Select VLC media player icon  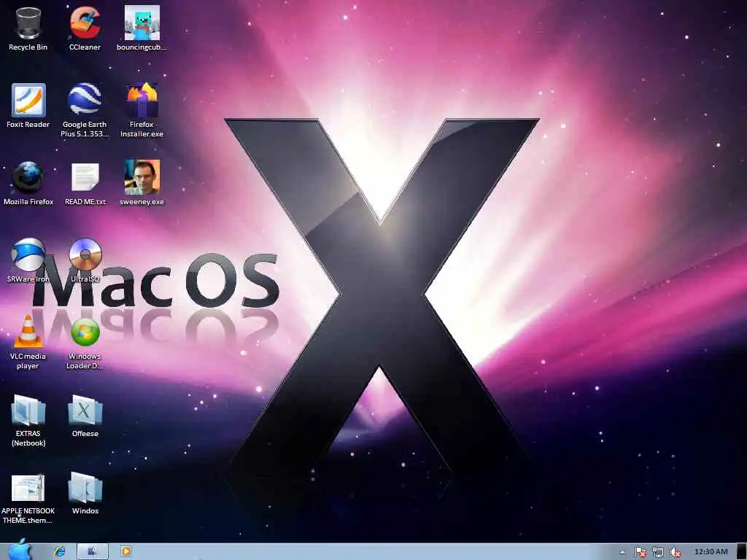(28, 342)
